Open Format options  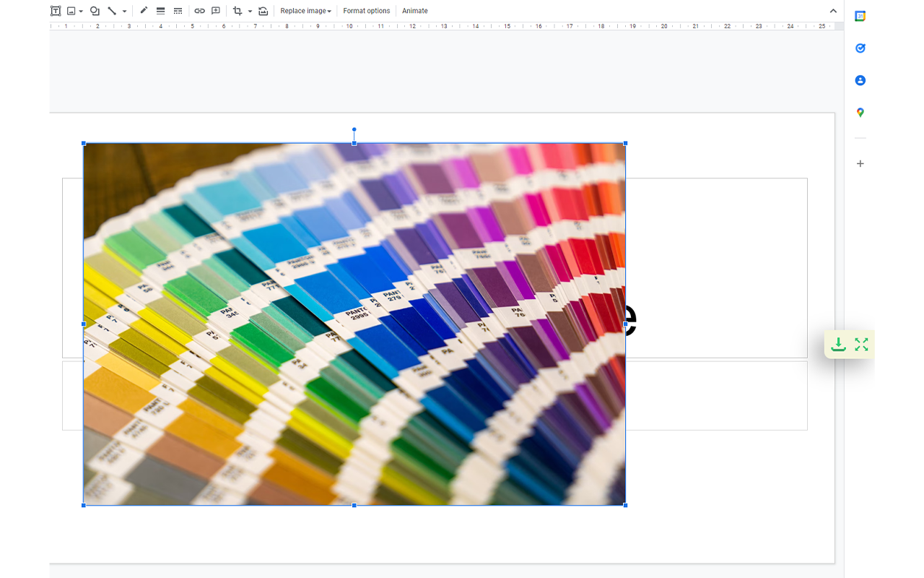click(x=367, y=11)
